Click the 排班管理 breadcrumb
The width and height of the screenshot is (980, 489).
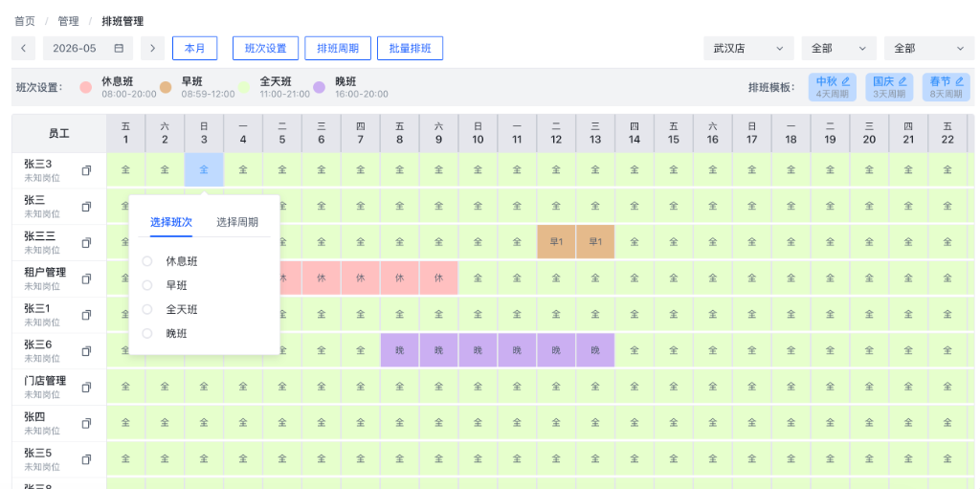tap(123, 21)
